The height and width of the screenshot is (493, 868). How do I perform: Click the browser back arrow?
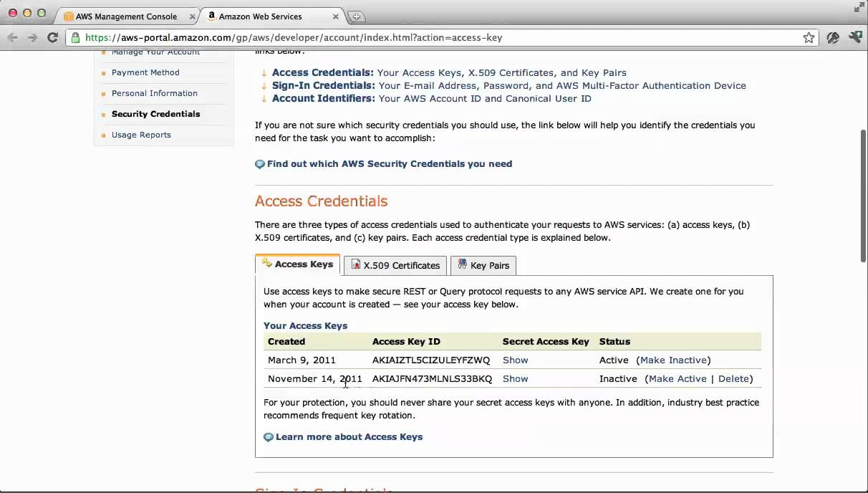pyautogui.click(x=13, y=37)
